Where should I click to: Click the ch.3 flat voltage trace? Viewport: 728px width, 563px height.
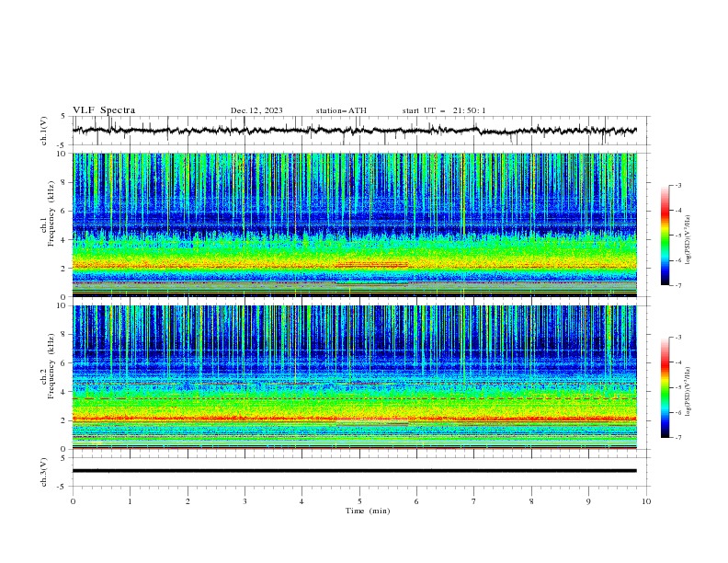tap(355, 471)
